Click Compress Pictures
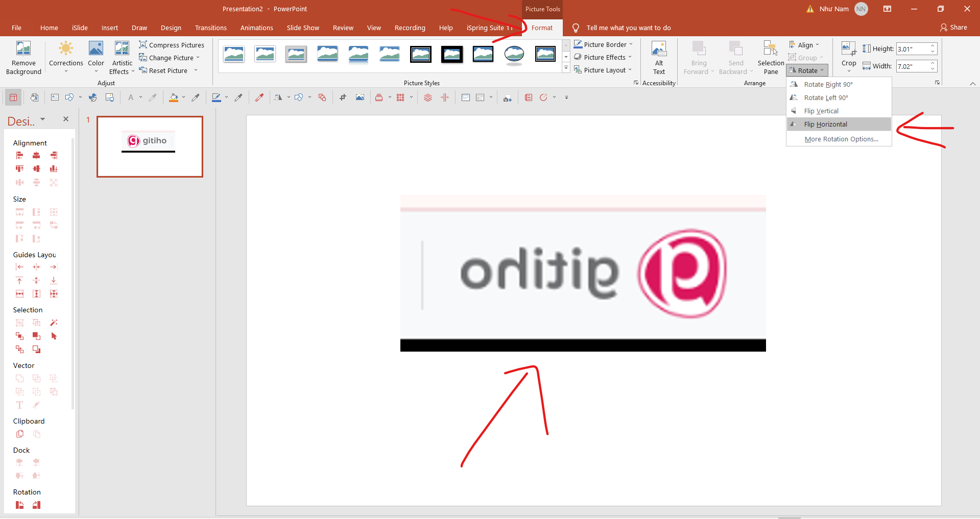980x519 pixels. 172,45
